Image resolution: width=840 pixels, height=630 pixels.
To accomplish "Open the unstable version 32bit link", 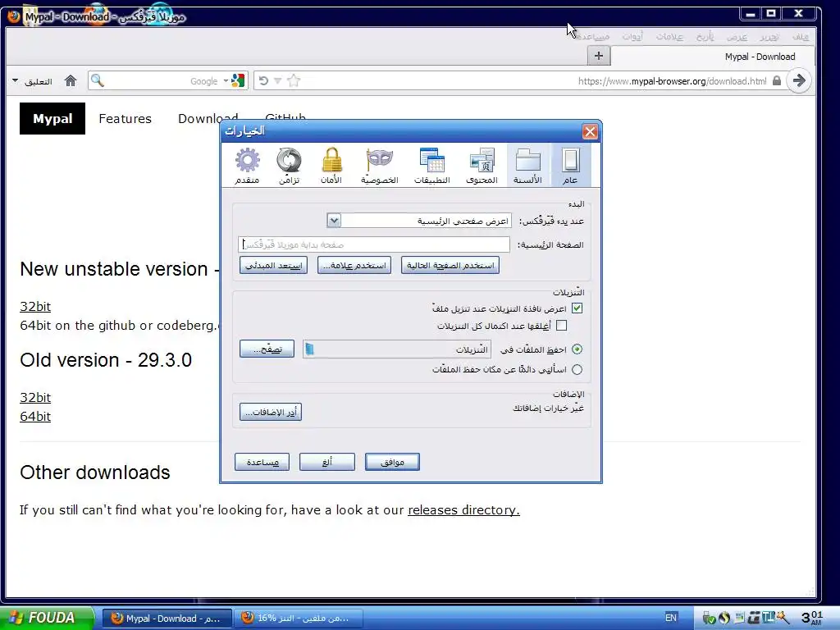I will pyautogui.click(x=35, y=307).
